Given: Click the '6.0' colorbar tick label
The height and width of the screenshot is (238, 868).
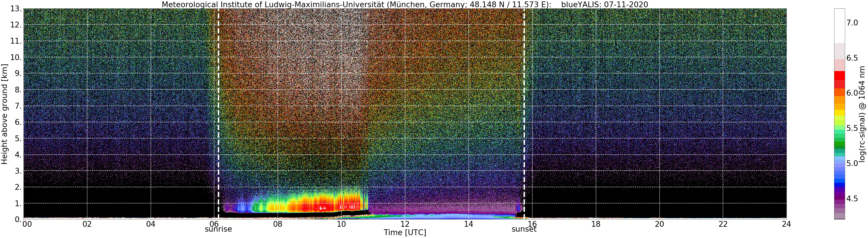Looking at the screenshot, I should click(852, 93).
